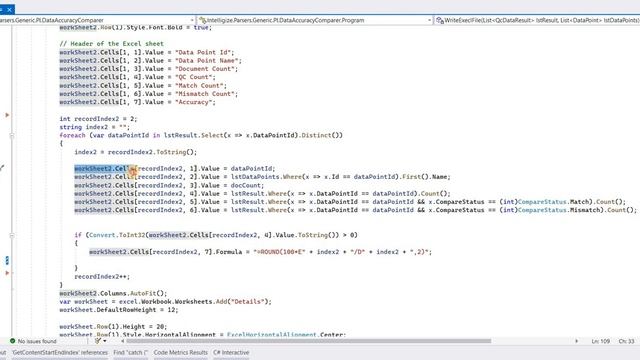The height and width of the screenshot is (360, 640).
Task: Click the Ln: 109 line indicator
Action: pyautogui.click(x=600, y=341)
